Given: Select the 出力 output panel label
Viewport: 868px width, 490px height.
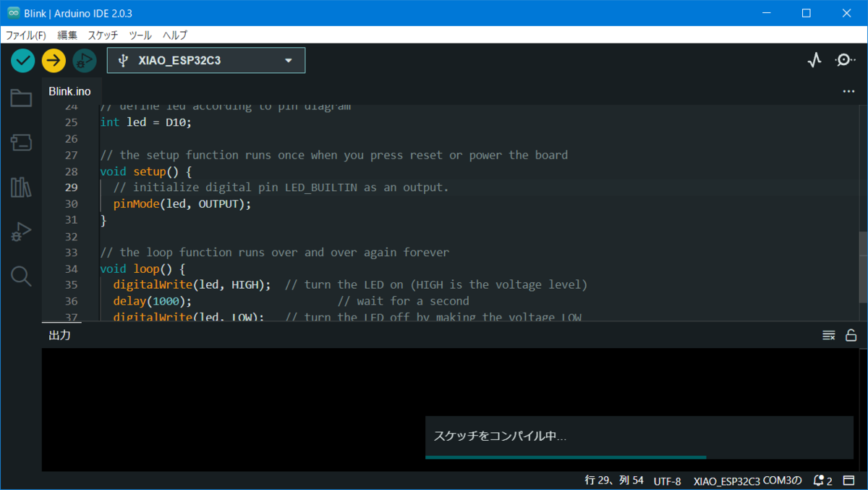Looking at the screenshot, I should pyautogui.click(x=59, y=335).
